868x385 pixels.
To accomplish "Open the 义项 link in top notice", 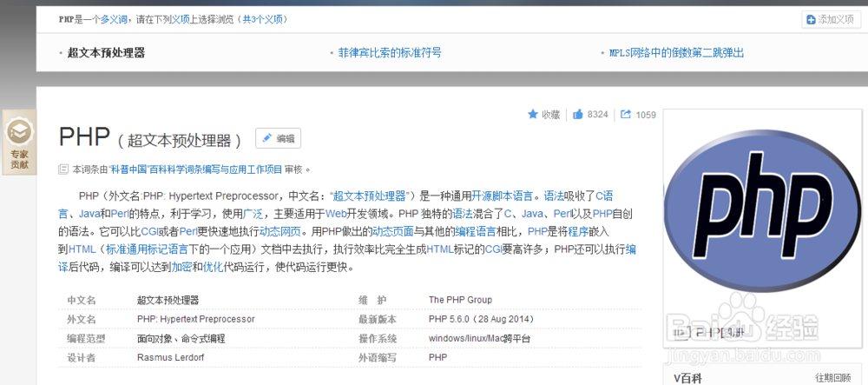I will pos(180,19).
